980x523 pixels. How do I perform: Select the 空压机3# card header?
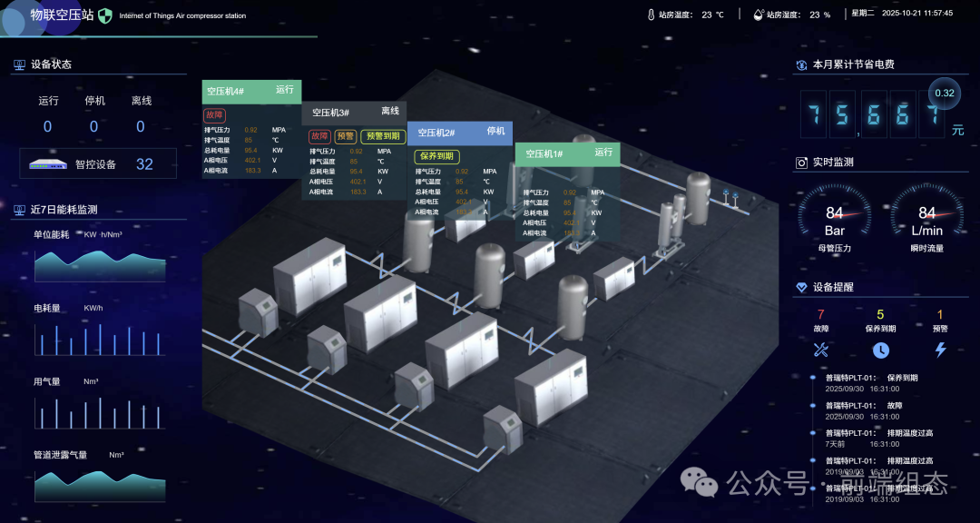point(354,113)
